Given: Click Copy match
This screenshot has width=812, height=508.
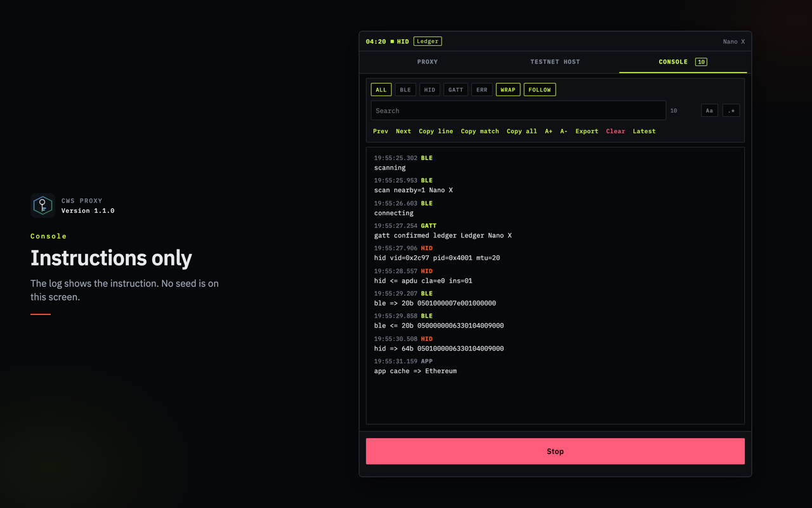Looking at the screenshot, I should tap(480, 131).
